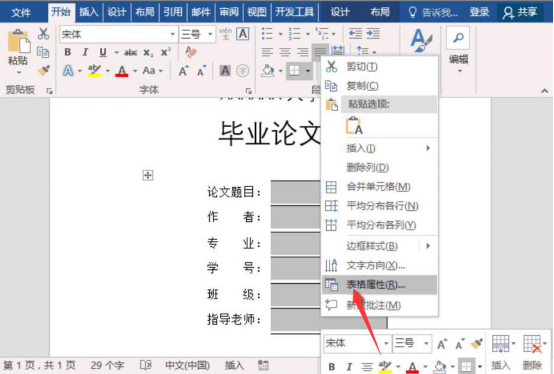
Task: Click the Clear Formatting eraser icon
Action: pos(191,52)
